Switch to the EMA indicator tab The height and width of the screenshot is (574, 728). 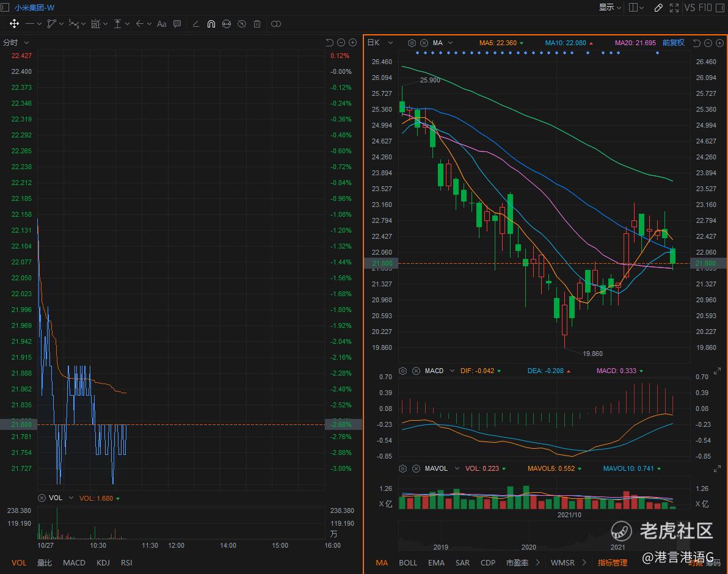pos(437,562)
